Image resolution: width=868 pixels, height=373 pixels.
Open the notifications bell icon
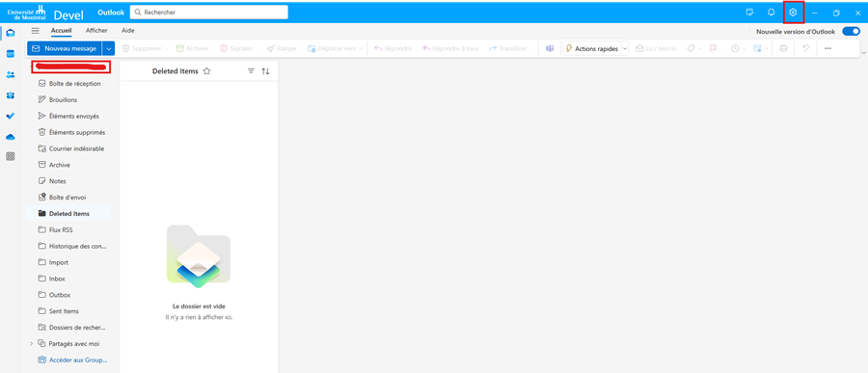[771, 13]
